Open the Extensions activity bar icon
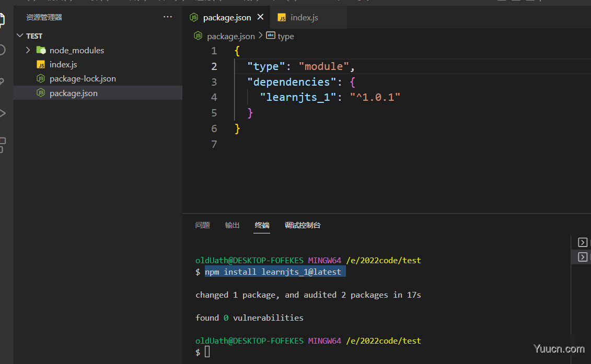This screenshot has height=364, width=591. click(2, 145)
